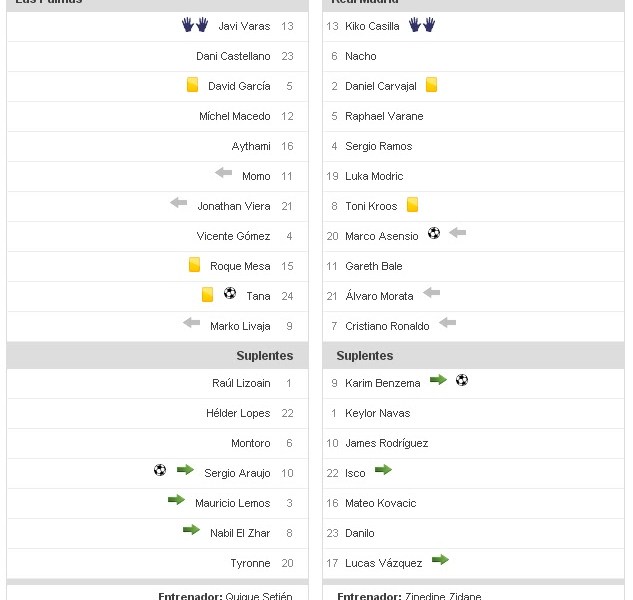Click goal ball icon beside Sergio Araujo
Screen dimensions: 633x600
pos(160,470)
